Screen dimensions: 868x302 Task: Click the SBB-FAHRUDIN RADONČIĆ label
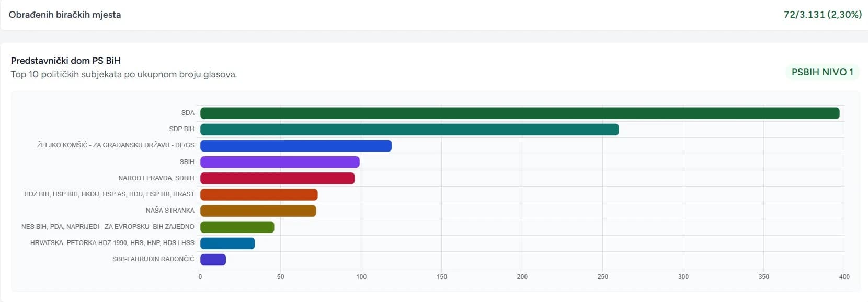click(x=153, y=259)
